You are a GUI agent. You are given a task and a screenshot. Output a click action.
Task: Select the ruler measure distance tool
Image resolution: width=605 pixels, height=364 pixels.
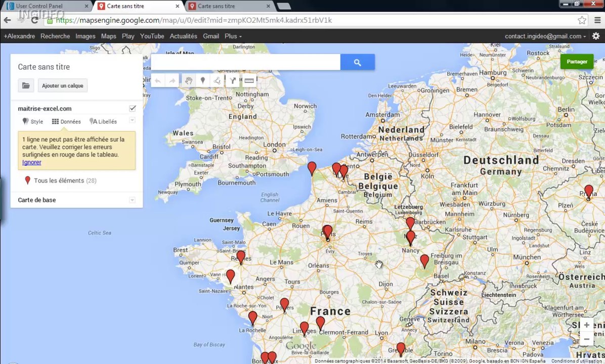[249, 80]
